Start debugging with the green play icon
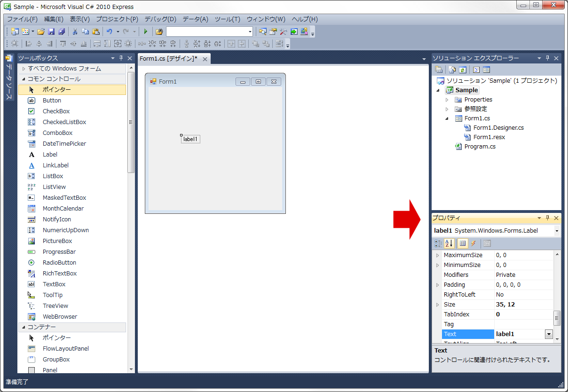 pyautogui.click(x=146, y=31)
